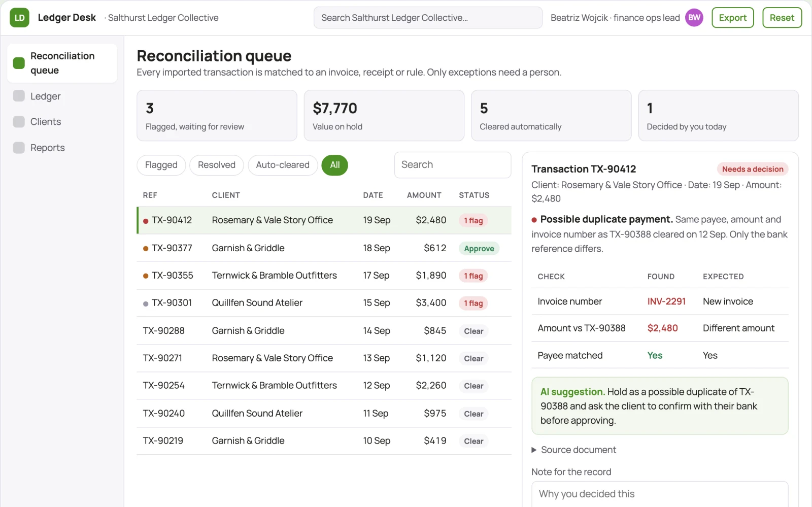Click the STATUS column header
The width and height of the screenshot is (812, 507).
(475, 195)
